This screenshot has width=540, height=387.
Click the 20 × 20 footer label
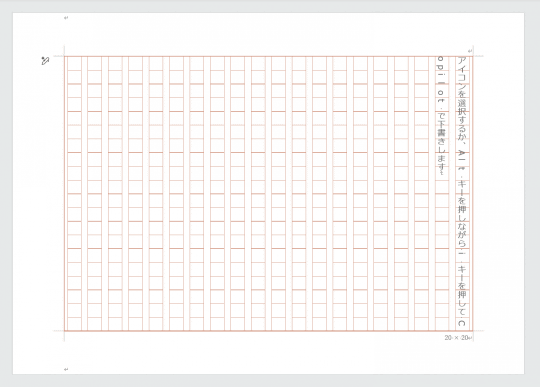(458, 338)
